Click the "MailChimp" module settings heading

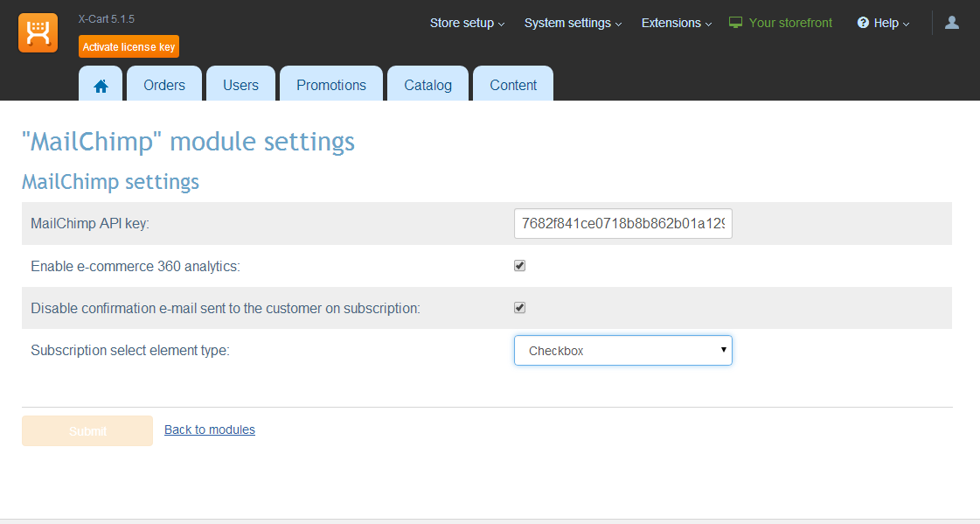tap(188, 142)
